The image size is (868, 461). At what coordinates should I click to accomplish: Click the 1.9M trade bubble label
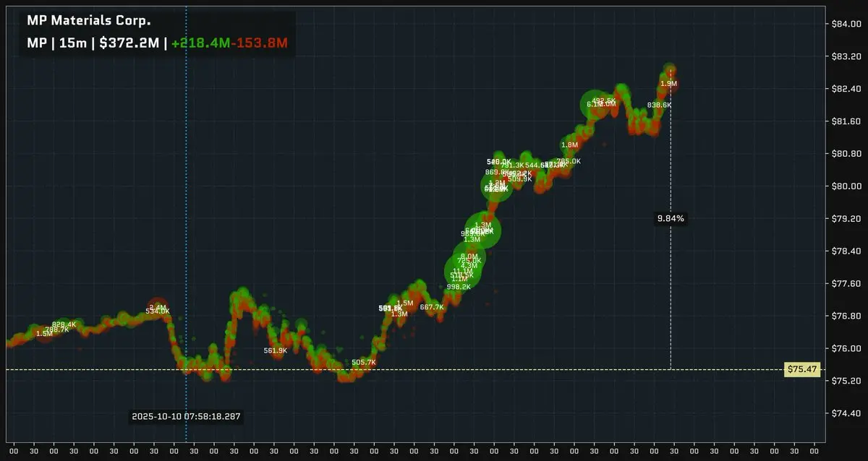[x=669, y=84]
